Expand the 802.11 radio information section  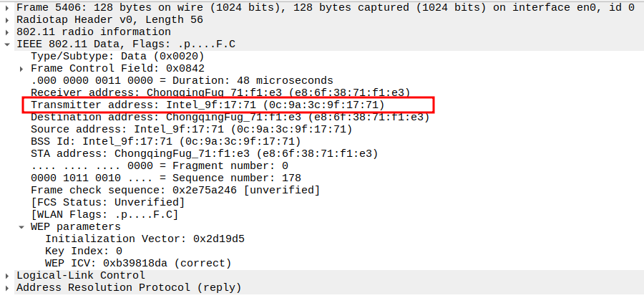7,32
